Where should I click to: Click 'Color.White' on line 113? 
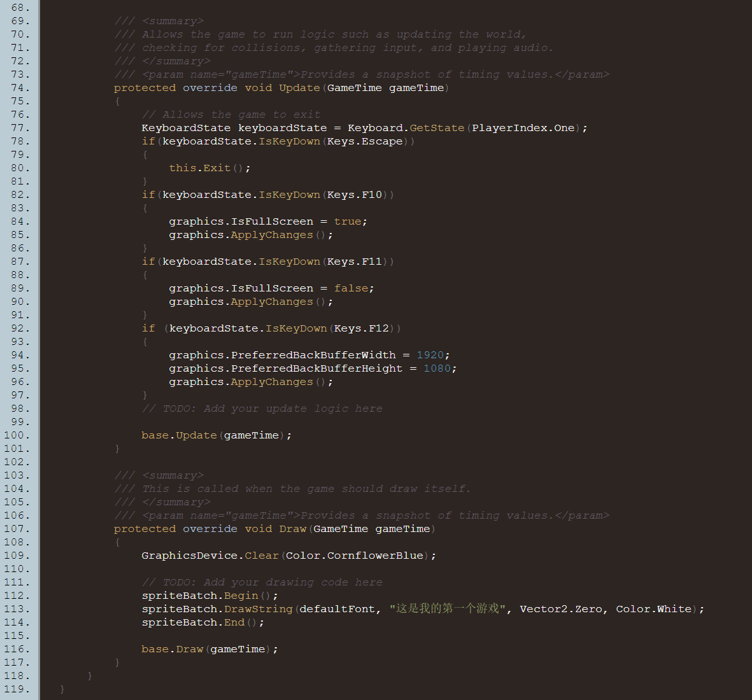[654, 609]
